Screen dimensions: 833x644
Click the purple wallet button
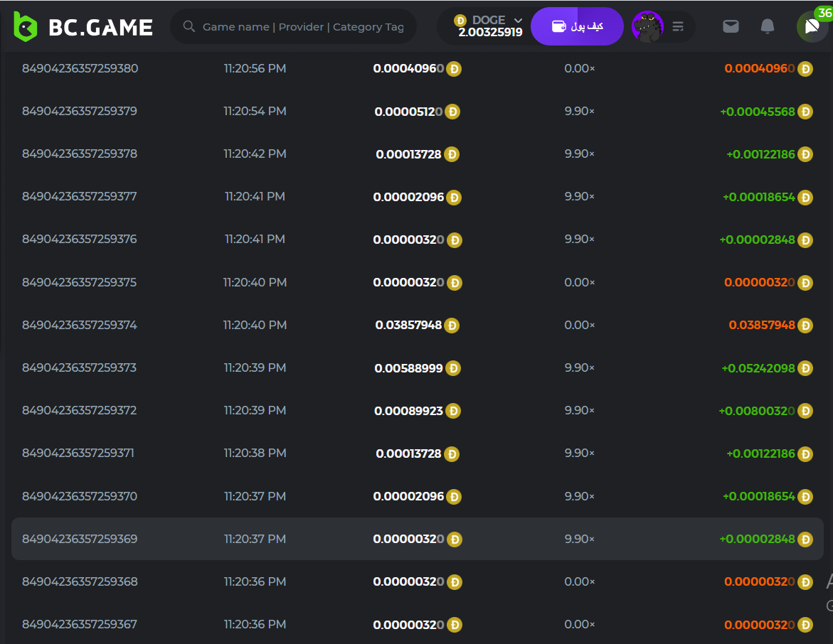(x=577, y=26)
